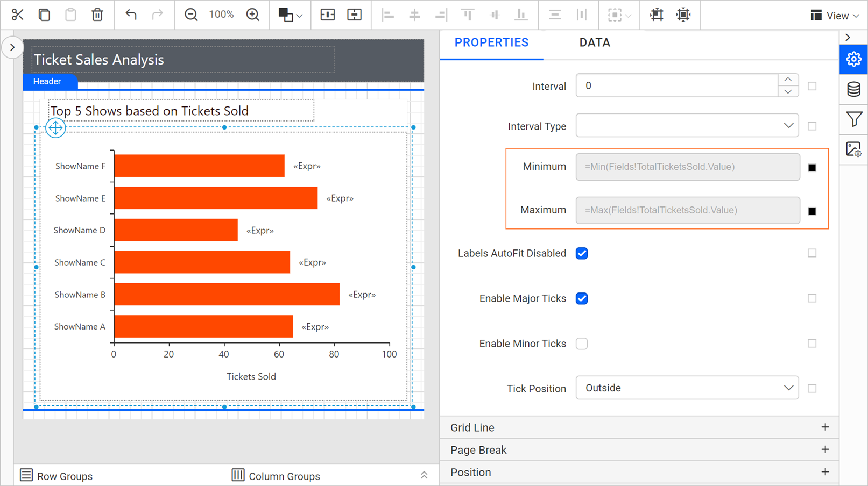Toggle Enable Minor Ticks advanced square
The image size is (868, 486).
pyautogui.click(x=812, y=344)
